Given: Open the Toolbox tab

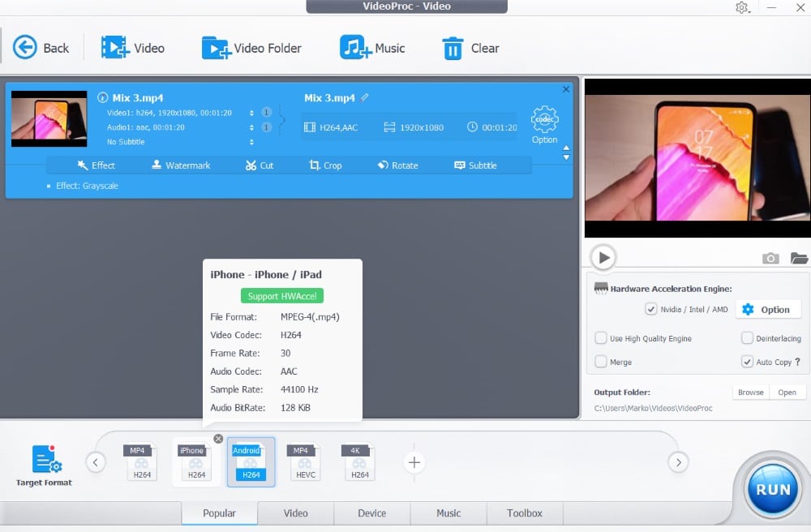Looking at the screenshot, I should 525,513.
